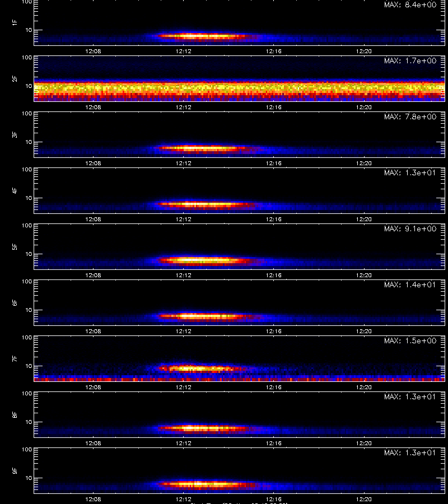Click the '12:08' tick label under the 5F panel
Screen dimensions: 448x504
tap(93, 275)
